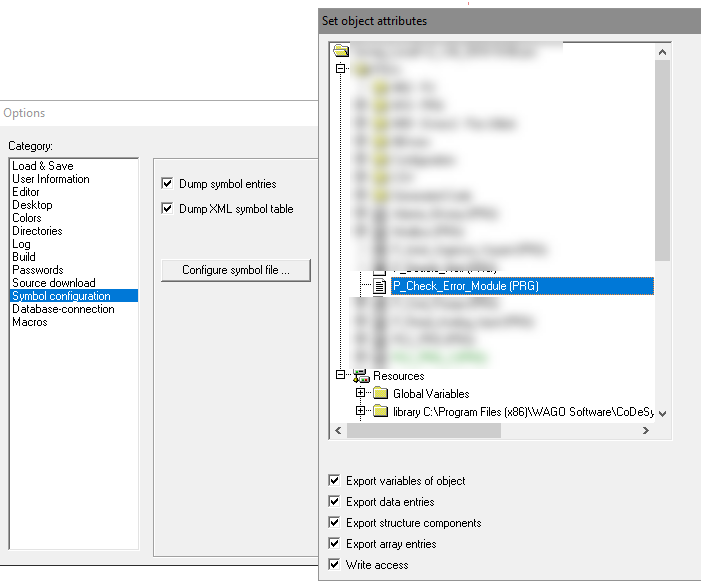Viewport: 701px width, 582px height.
Task: Toggle Export data entries checkbox
Action: click(335, 502)
